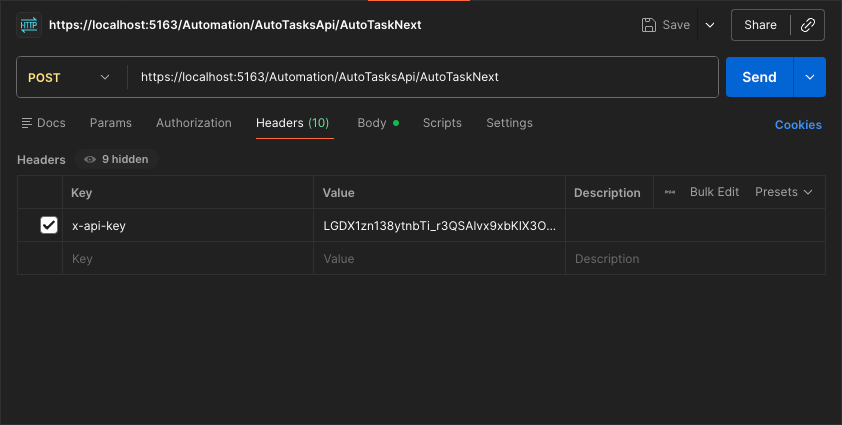This screenshot has width=842, height=425.
Task: Open the Cookies link
Action: coord(798,125)
